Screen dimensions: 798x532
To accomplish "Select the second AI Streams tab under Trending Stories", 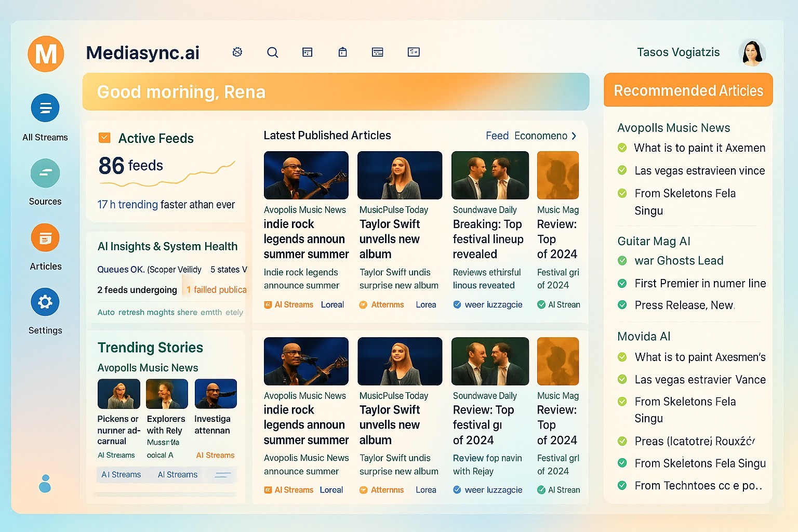I will click(178, 475).
